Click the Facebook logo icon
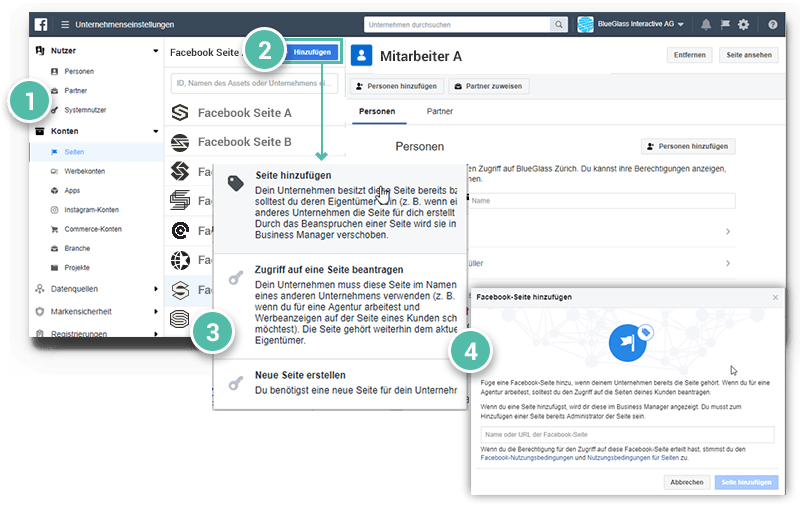This screenshot has height=516, width=800. [x=41, y=24]
